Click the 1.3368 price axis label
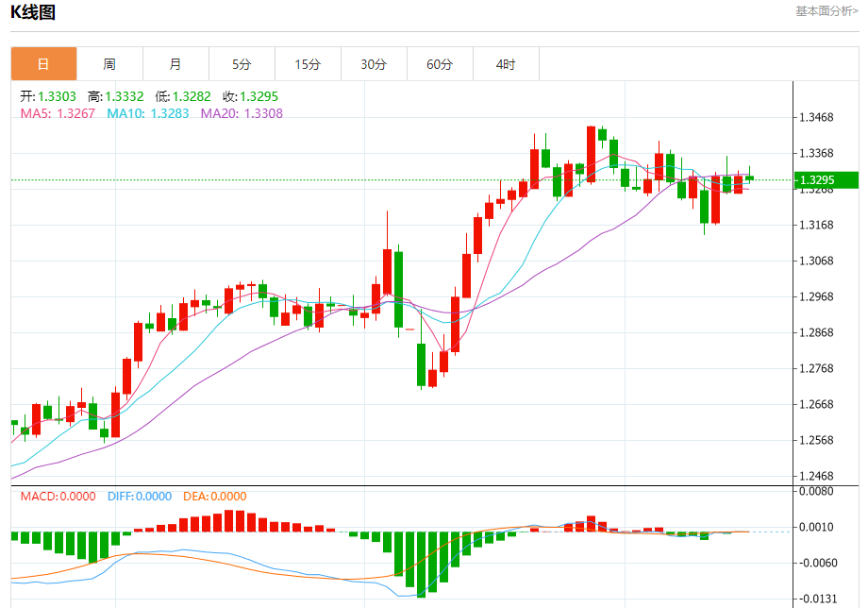The image size is (868, 608). (816, 153)
